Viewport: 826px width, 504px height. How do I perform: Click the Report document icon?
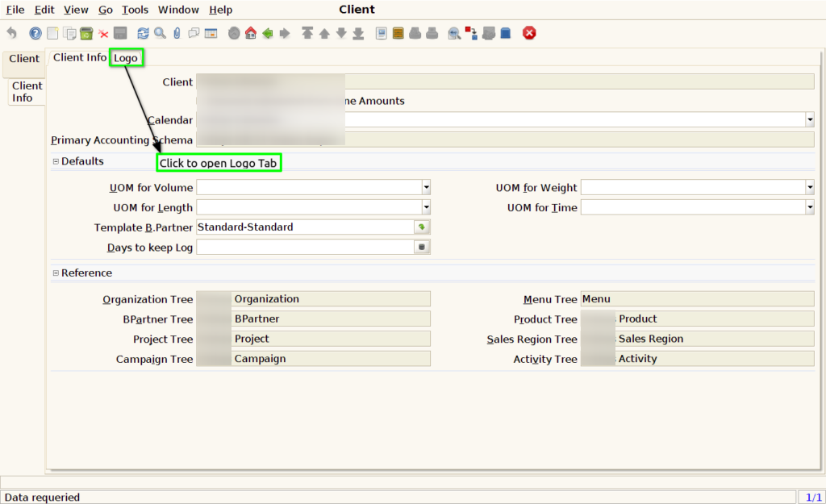382,33
